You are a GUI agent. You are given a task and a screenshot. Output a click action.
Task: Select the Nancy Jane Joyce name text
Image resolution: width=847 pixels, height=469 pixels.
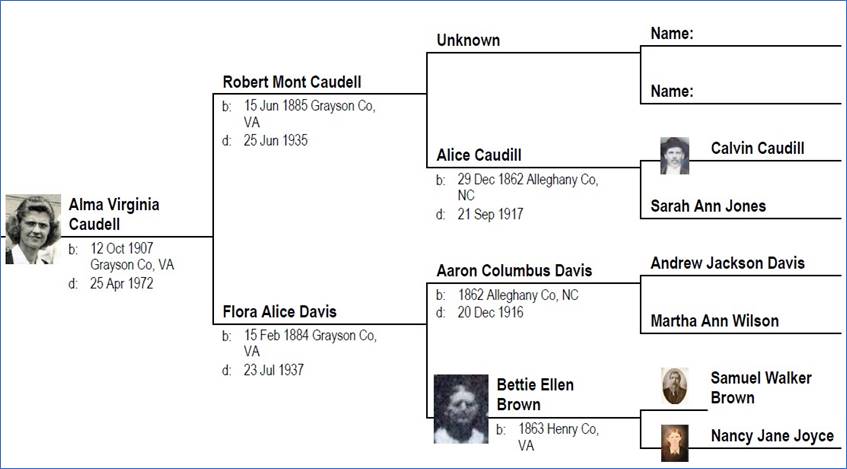coord(772,436)
